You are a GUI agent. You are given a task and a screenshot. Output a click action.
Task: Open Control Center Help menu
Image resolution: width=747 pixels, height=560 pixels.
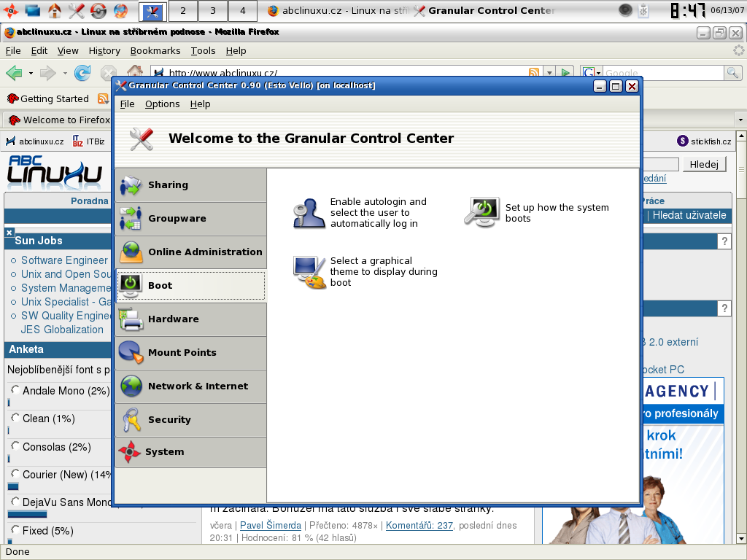pyautogui.click(x=200, y=104)
